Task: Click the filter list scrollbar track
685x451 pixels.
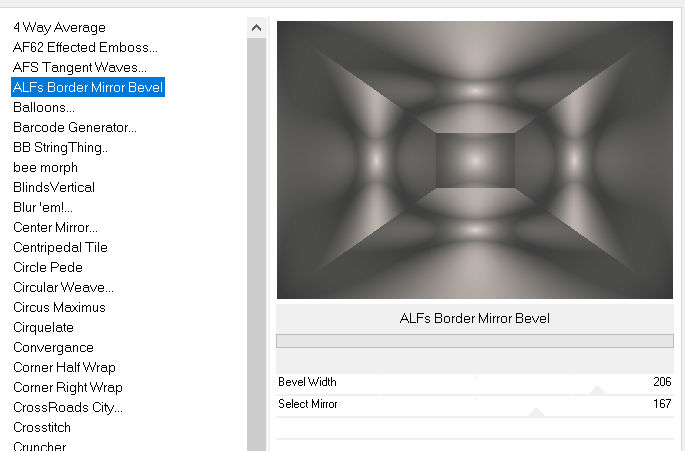Action: tap(256, 250)
